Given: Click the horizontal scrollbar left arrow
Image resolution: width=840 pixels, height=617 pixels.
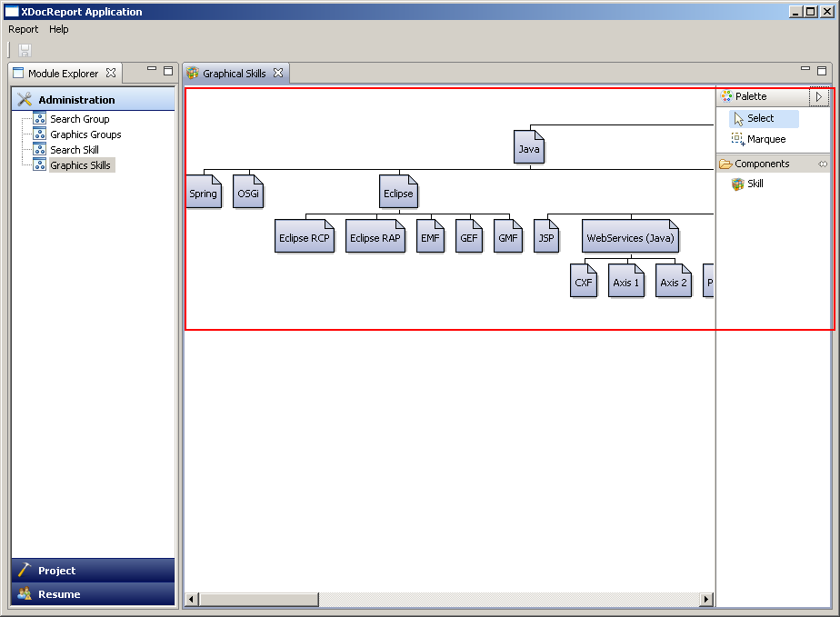Looking at the screenshot, I should 191,600.
